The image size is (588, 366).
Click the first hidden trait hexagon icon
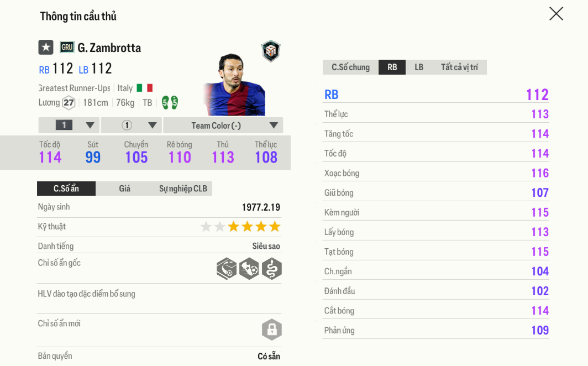[x=227, y=269]
